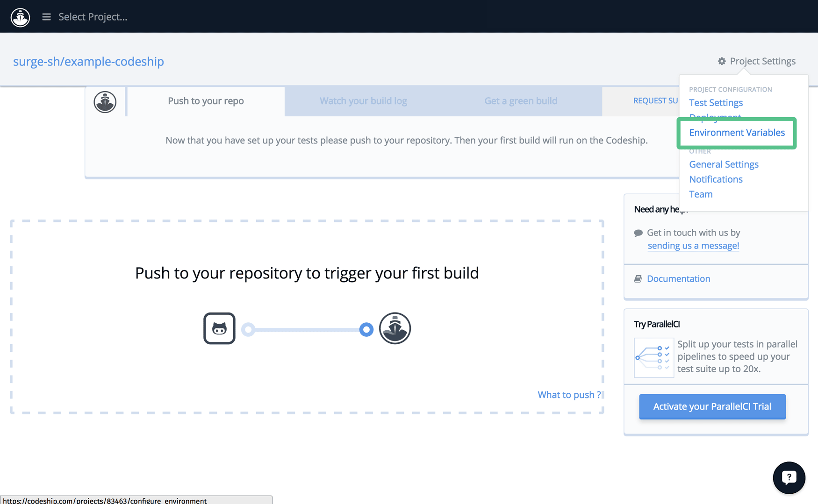Click the ParallelCI pipelines thumbnail
This screenshot has width=818, height=504.
pos(653,357)
